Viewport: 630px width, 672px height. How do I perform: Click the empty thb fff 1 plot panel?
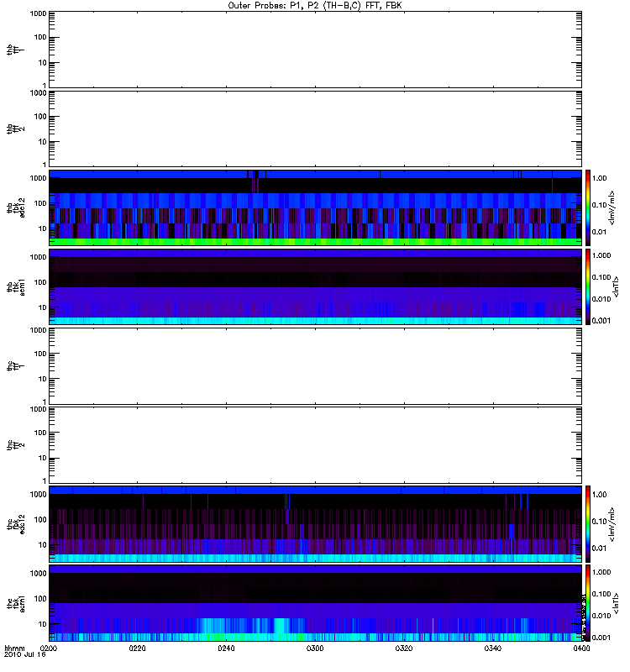point(315,50)
